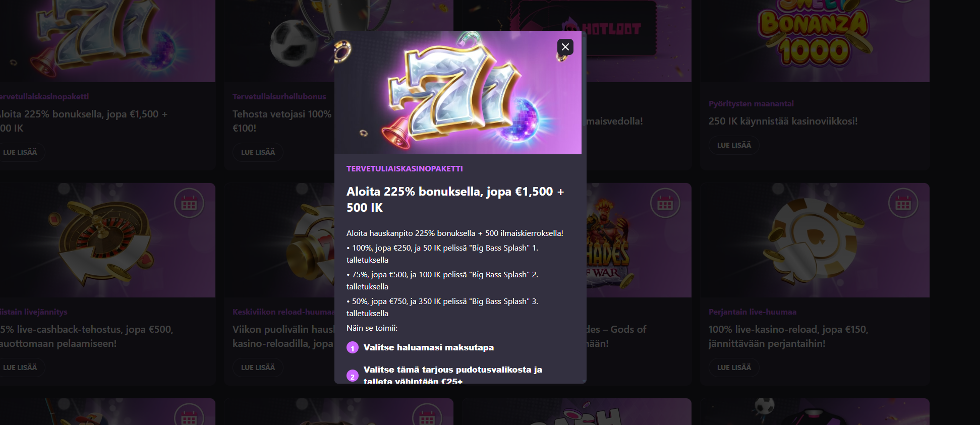
Task: Click LUE LISÄÄ under welcome casino package card
Action: pos(20,152)
